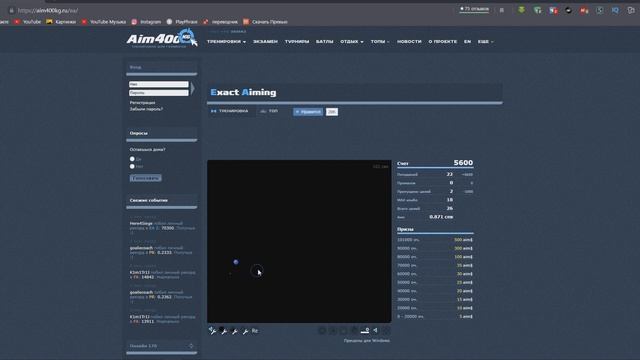The image size is (640, 360).
Task: Open the YouTube Музыка bookmark
Action: point(104,22)
